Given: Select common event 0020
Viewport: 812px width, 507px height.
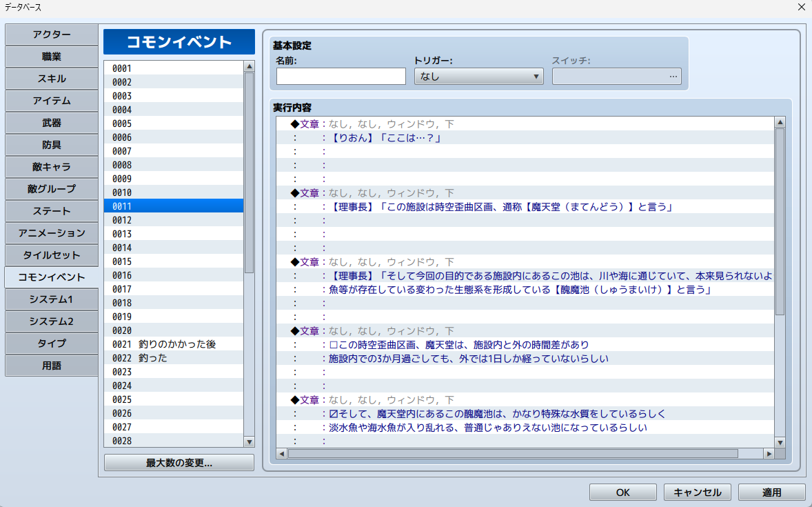Looking at the screenshot, I should pyautogui.click(x=174, y=330).
